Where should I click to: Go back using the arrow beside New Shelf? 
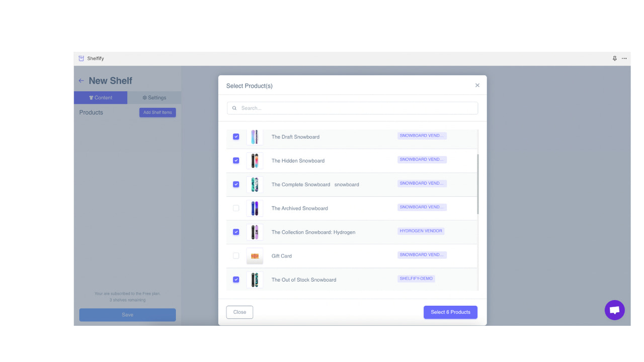(x=81, y=80)
